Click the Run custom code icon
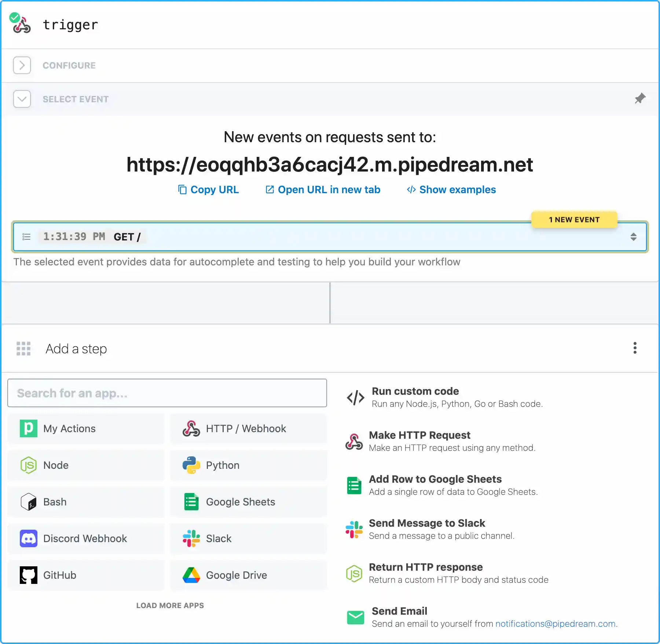 354,397
